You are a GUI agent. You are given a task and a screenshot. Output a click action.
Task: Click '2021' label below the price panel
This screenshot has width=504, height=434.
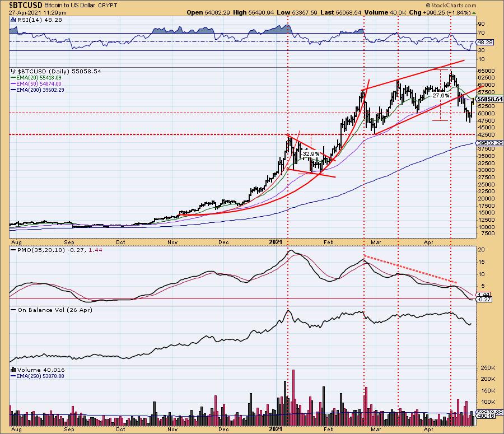point(276,242)
